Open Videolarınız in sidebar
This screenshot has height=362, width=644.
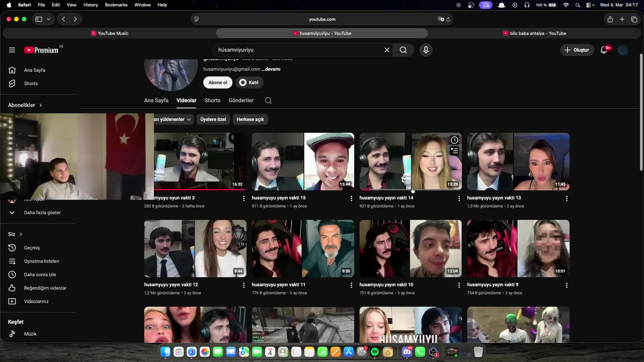pyautogui.click(x=38, y=302)
